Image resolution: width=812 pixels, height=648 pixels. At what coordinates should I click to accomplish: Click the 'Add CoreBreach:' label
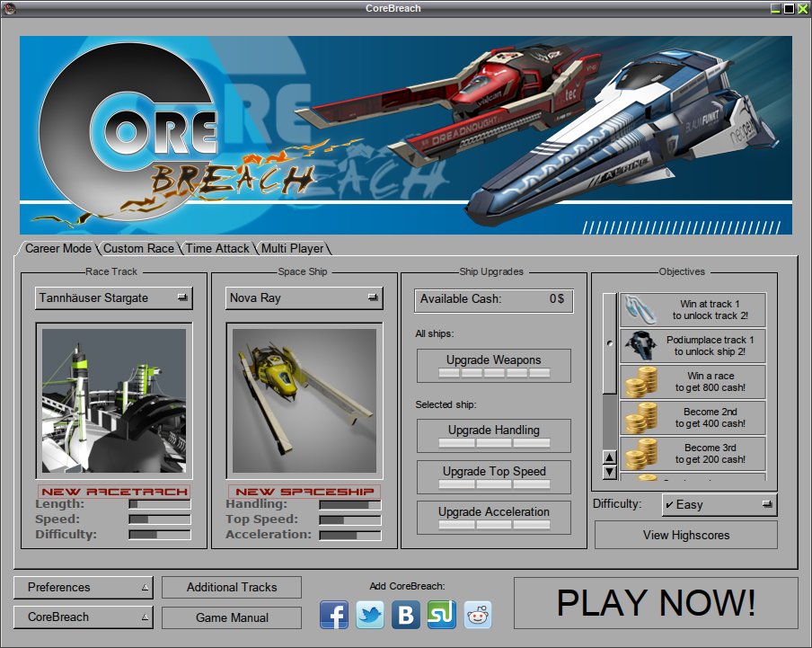click(x=407, y=586)
